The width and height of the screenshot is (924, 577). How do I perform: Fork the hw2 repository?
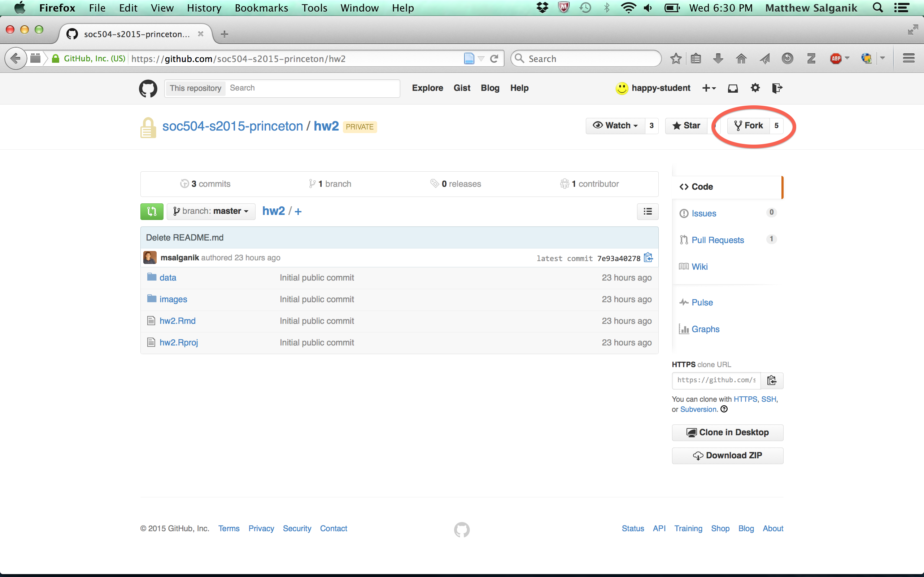click(748, 125)
